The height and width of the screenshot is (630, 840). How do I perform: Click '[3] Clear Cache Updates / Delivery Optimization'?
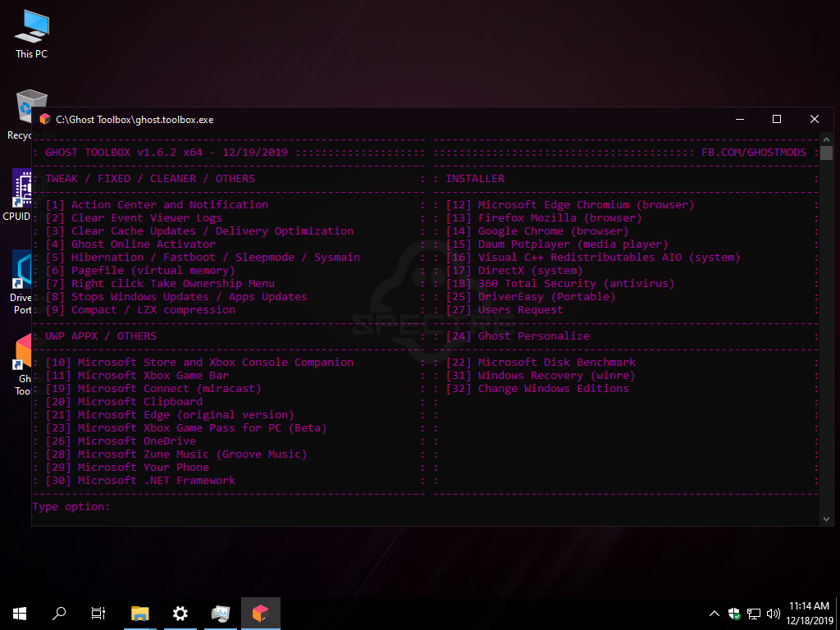tap(199, 231)
